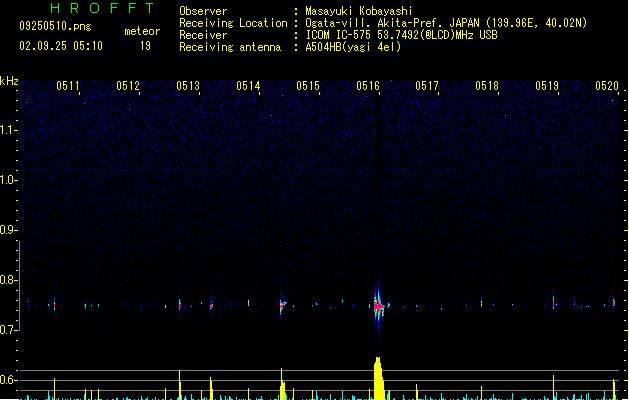This screenshot has width=629, height=400.
Task: Click the Ogata-vill. Akita-Pref. JAPAN location value
Action: (x=446, y=23)
